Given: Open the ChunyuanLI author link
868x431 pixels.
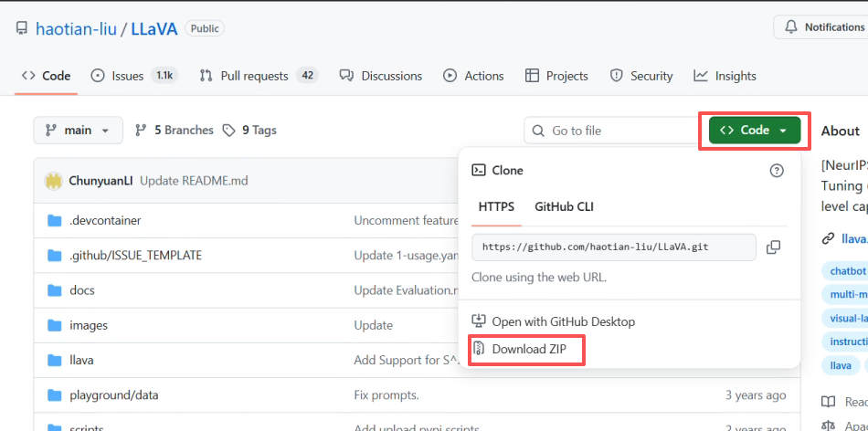Looking at the screenshot, I should point(101,181).
